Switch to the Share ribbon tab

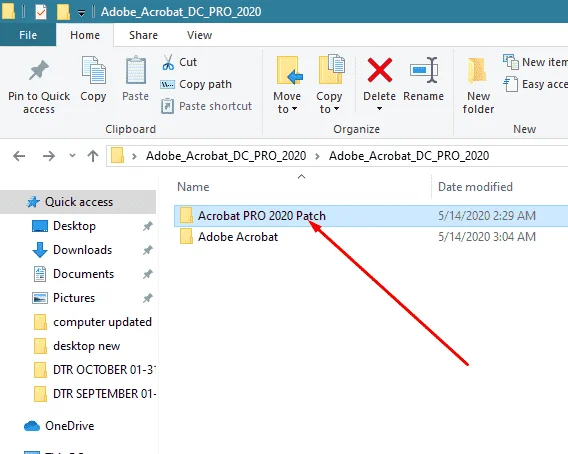pos(143,35)
